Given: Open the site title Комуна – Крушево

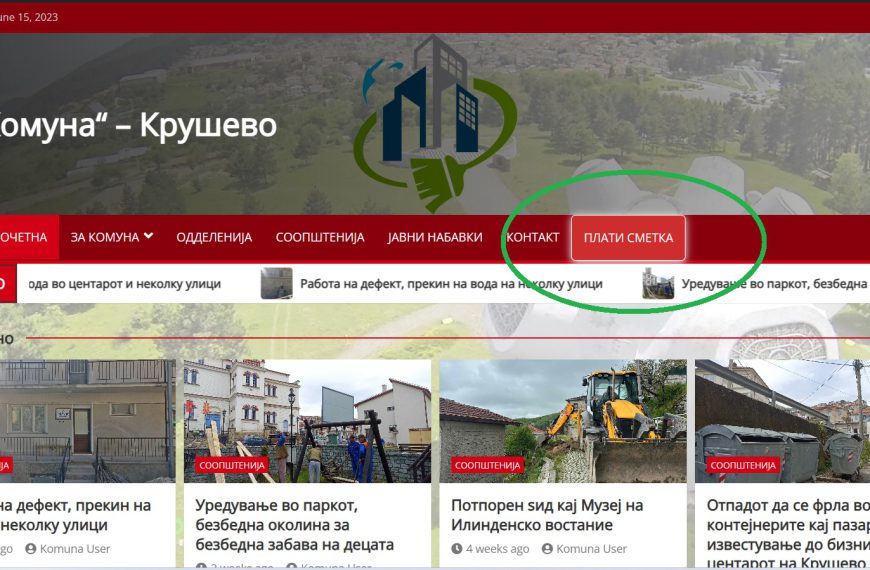Looking at the screenshot, I should 138,125.
